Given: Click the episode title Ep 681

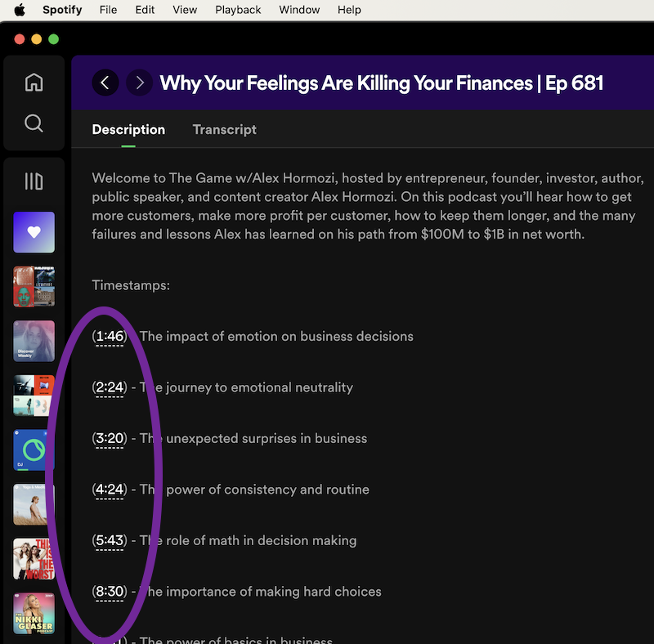Looking at the screenshot, I should pyautogui.click(x=381, y=83).
